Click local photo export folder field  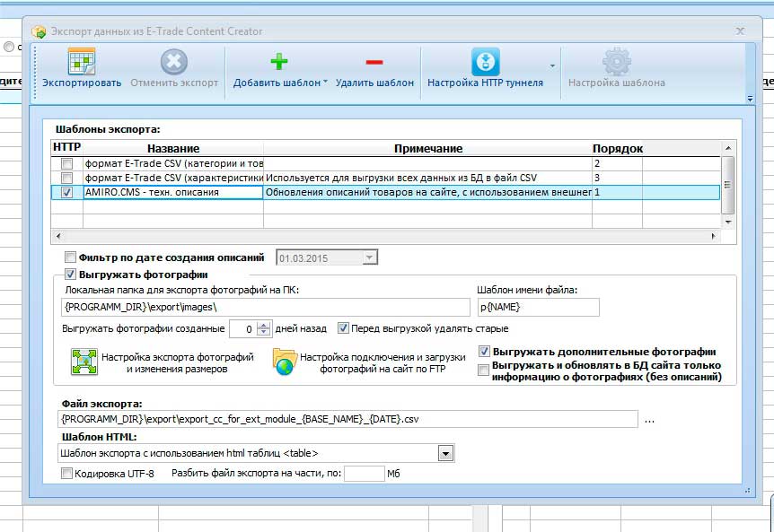tap(266, 307)
